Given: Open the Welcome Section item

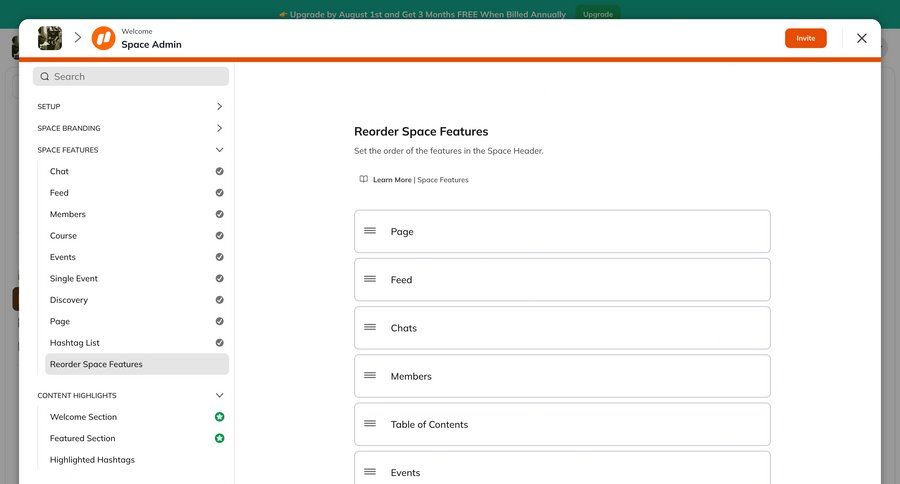Looking at the screenshot, I should [x=83, y=417].
